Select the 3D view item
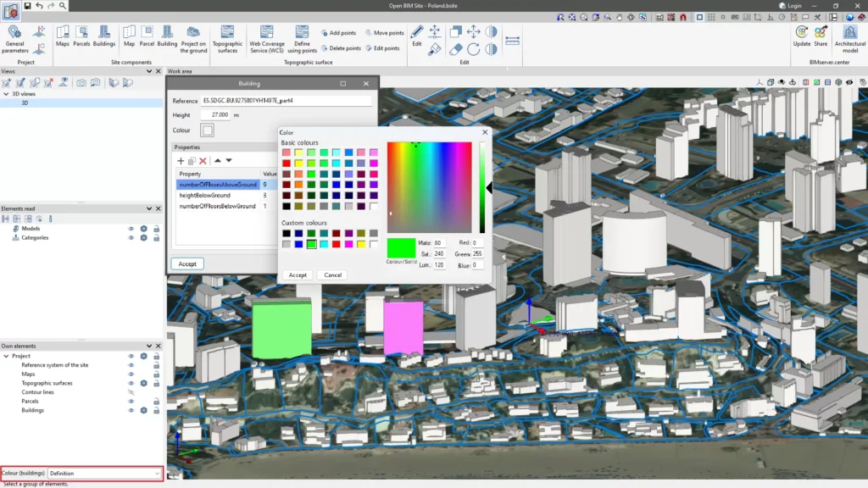 tap(25, 103)
